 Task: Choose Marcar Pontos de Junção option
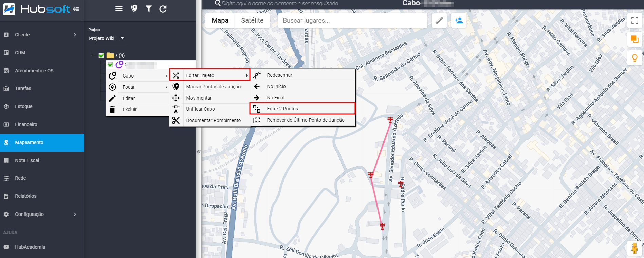[x=210, y=87]
